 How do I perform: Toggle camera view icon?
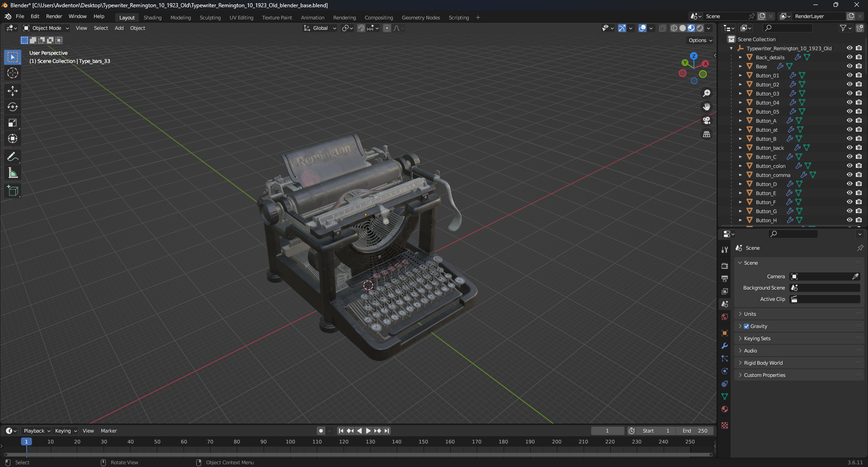(707, 120)
